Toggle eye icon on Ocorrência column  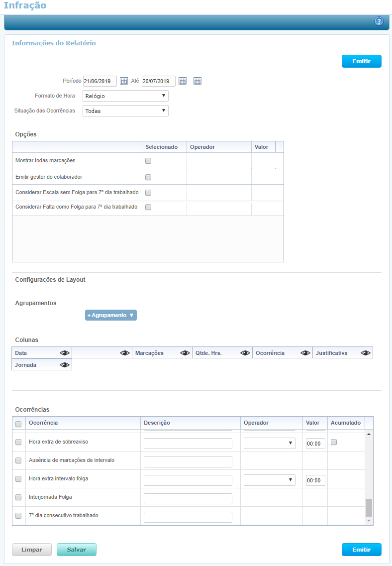tap(305, 353)
